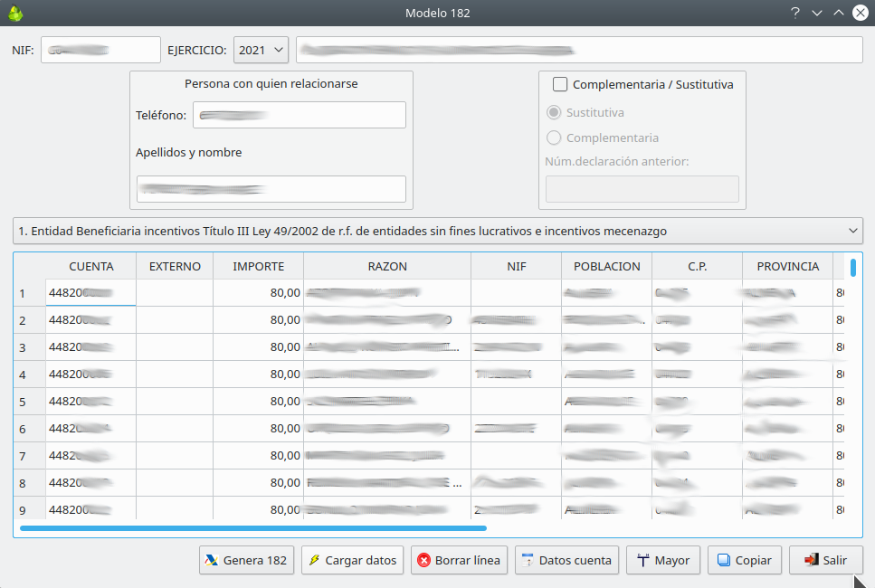
Task: Click the EXTERNO column header
Action: point(175,266)
